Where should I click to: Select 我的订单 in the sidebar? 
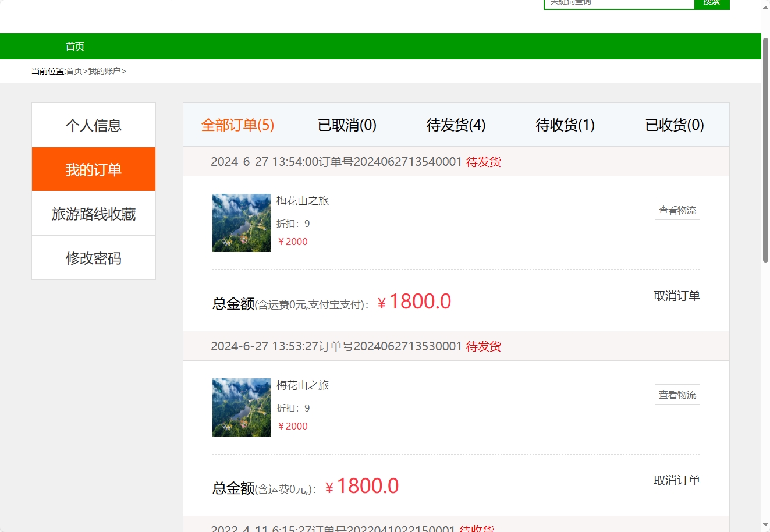93,169
